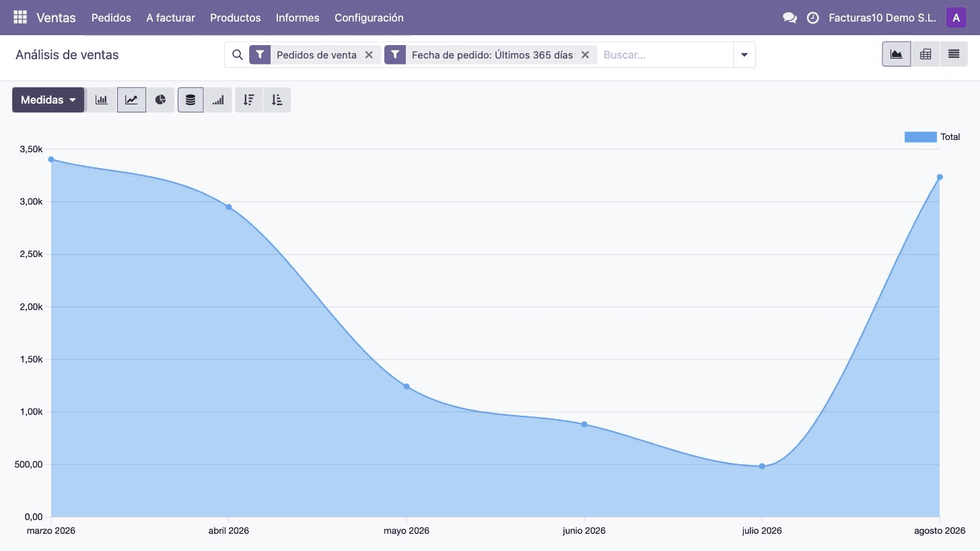
Task: Open the user avatar menu
Action: [x=956, y=18]
